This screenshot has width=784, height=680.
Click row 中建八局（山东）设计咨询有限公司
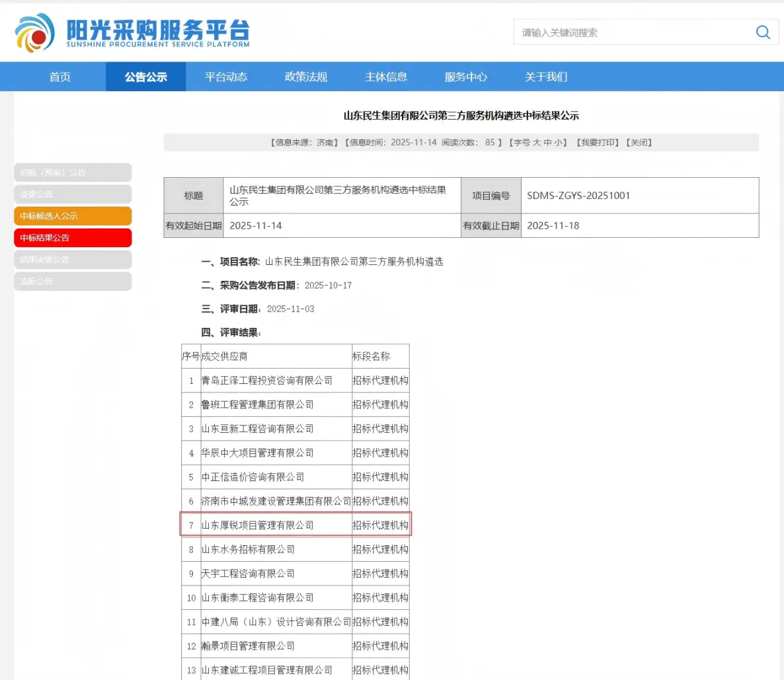[x=295, y=622]
